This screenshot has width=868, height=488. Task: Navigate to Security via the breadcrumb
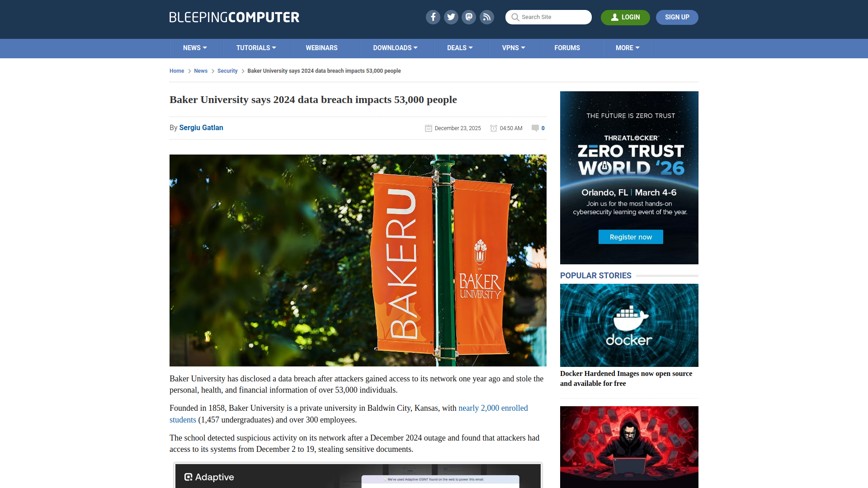[227, 71]
